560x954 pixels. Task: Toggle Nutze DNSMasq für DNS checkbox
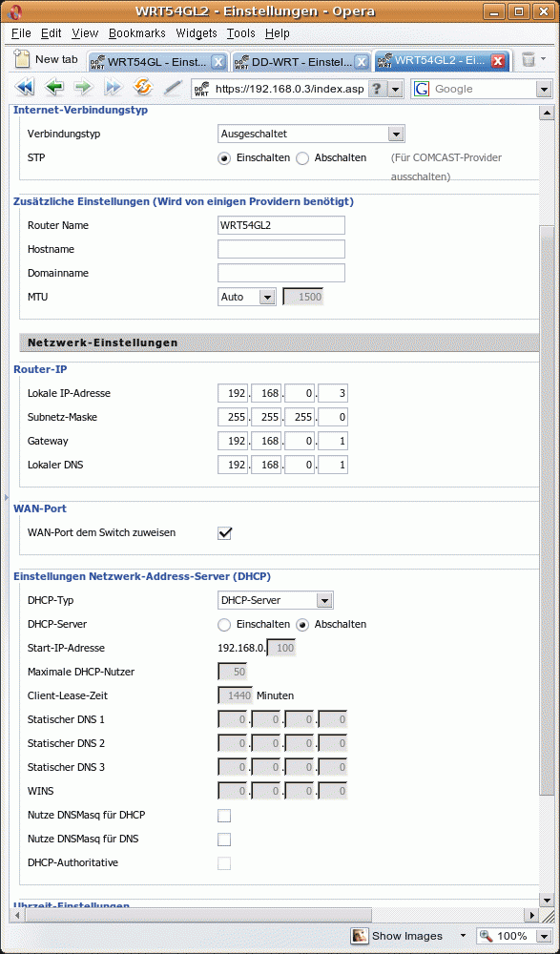(x=224, y=839)
